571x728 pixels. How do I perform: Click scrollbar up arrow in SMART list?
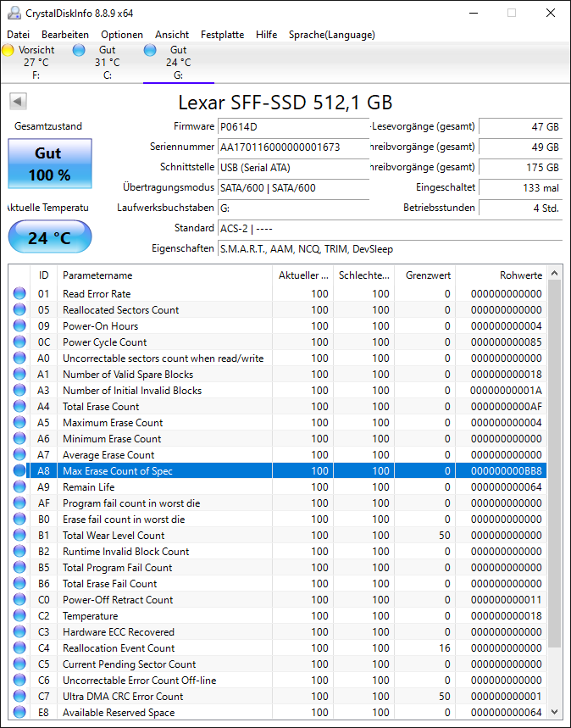pos(554,274)
